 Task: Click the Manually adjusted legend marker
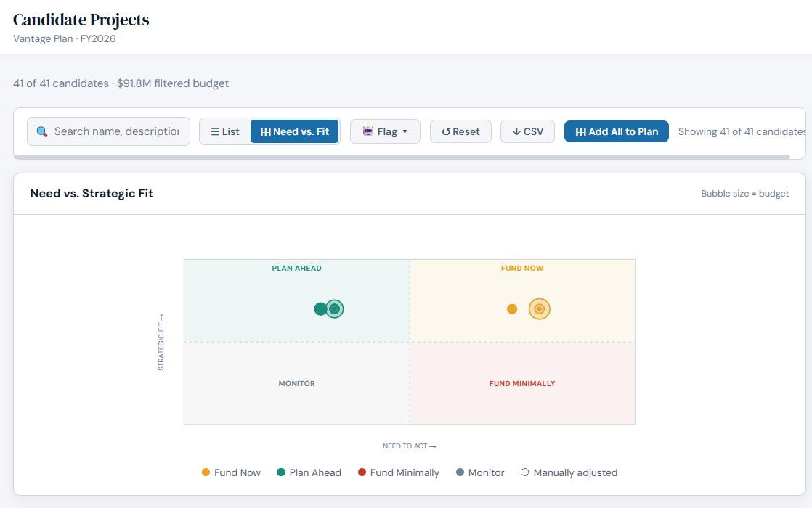pos(524,472)
